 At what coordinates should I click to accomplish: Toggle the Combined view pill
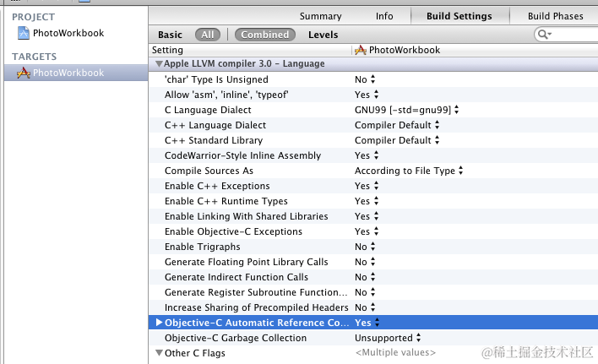pyautogui.click(x=265, y=35)
